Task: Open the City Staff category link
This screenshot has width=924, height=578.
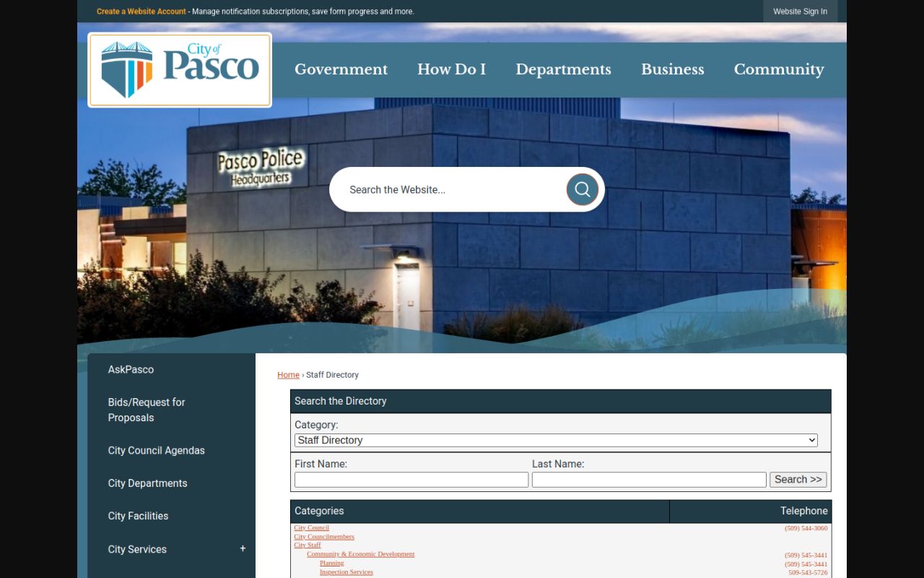Action: pos(308,545)
